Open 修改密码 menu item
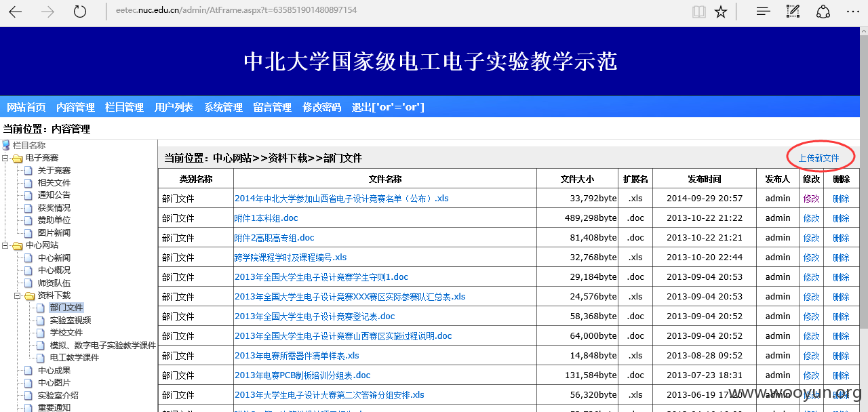The width and height of the screenshot is (868, 412). tap(321, 107)
